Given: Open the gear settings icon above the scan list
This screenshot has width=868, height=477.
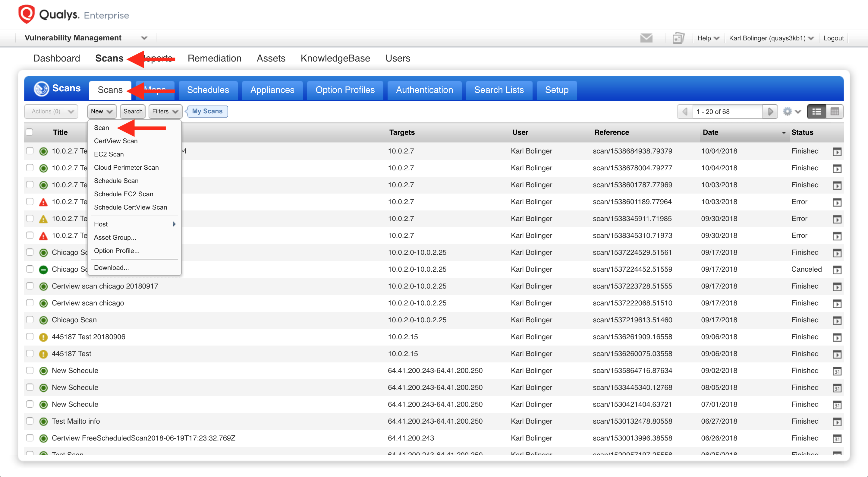Looking at the screenshot, I should [x=788, y=111].
